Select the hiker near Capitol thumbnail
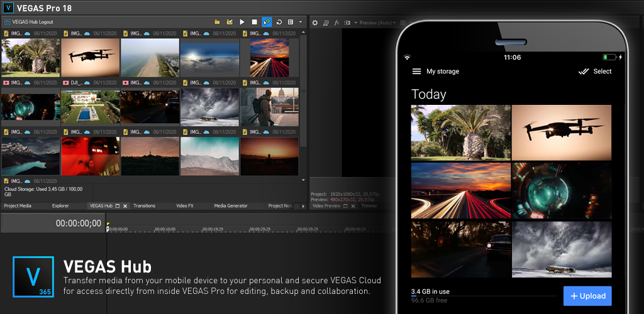This screenshot has width=644, height=314. click(x=269, y=107)
